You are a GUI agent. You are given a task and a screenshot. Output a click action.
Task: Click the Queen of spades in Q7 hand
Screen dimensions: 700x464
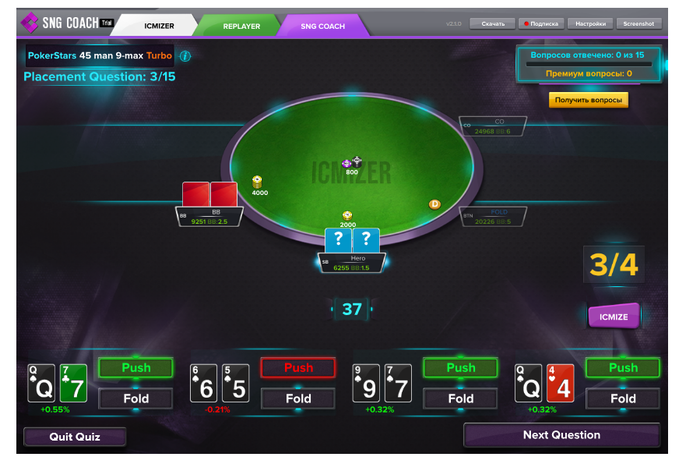click(x=41, y=383)
